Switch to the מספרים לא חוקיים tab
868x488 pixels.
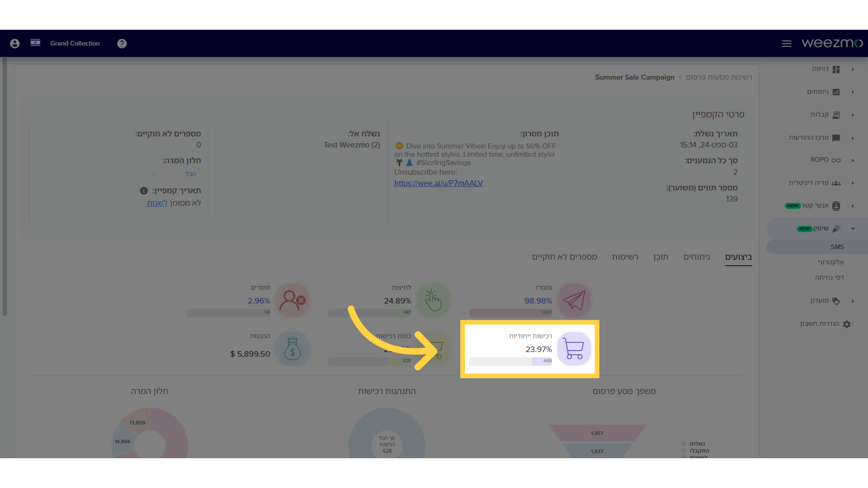click(x=565, y=257)
